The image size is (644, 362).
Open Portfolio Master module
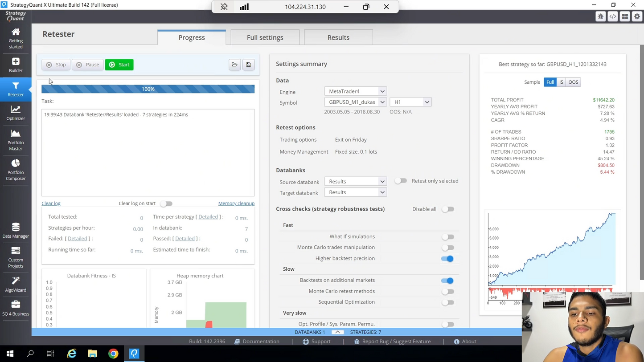[16, 140]
